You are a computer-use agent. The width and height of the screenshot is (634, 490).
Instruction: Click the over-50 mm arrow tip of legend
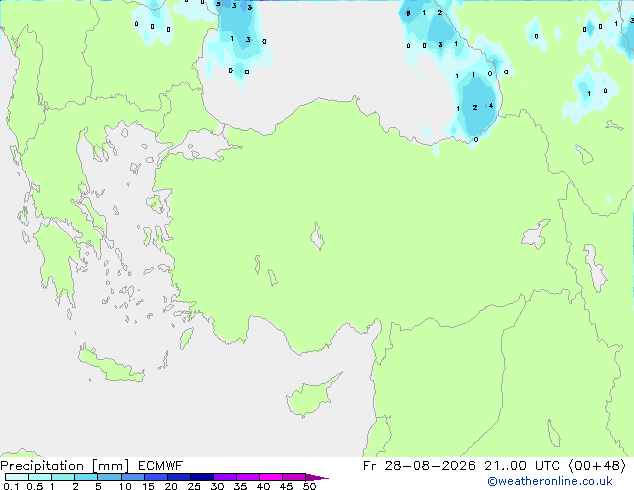coord(317,477)
